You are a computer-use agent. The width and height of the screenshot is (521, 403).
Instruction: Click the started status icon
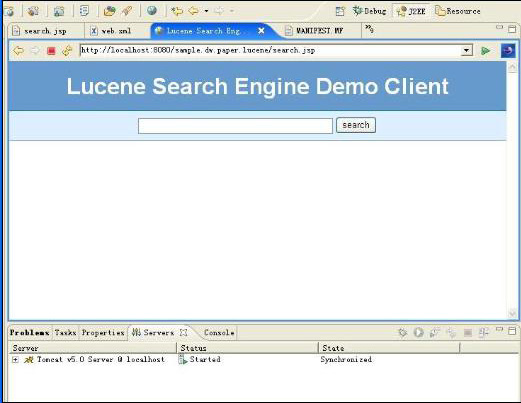pos(183,359)
